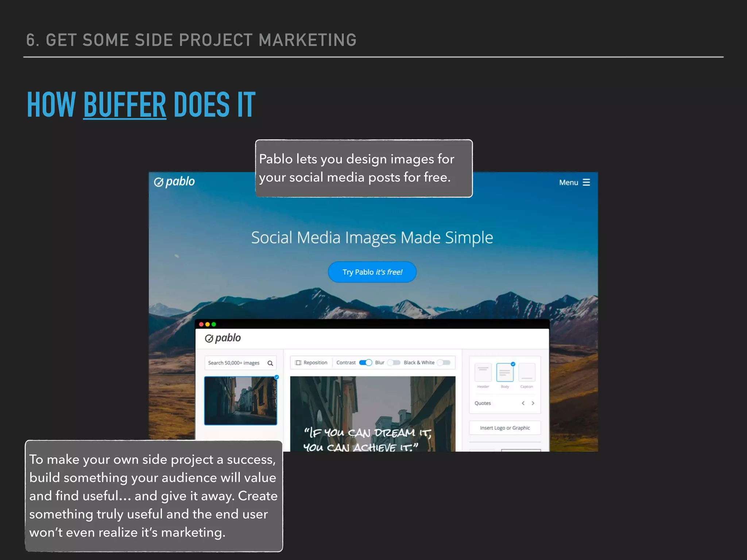Open the BUFFER hyperlink in the heading
This screenshot has width=747, height=560.
(125, 105)
